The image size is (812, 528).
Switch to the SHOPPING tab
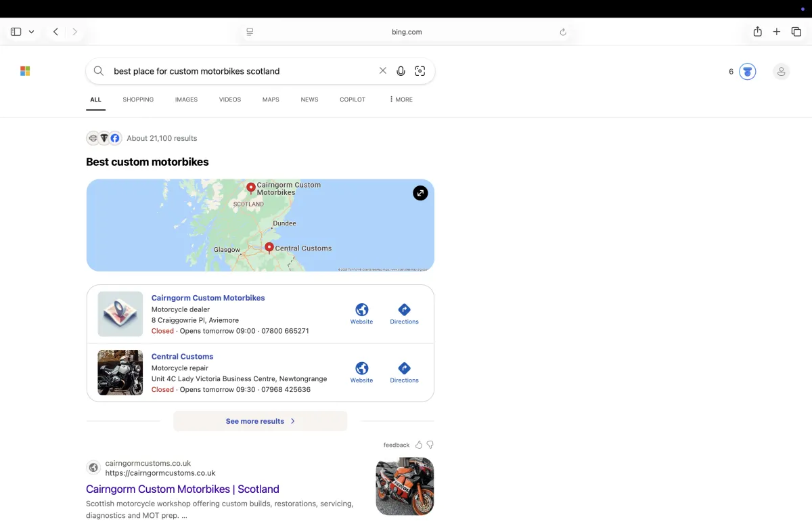138,100
